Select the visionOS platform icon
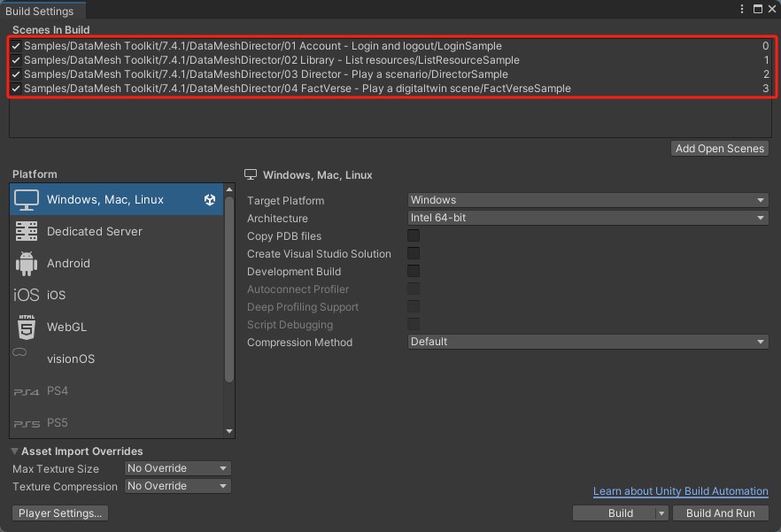 coord(20,353)
